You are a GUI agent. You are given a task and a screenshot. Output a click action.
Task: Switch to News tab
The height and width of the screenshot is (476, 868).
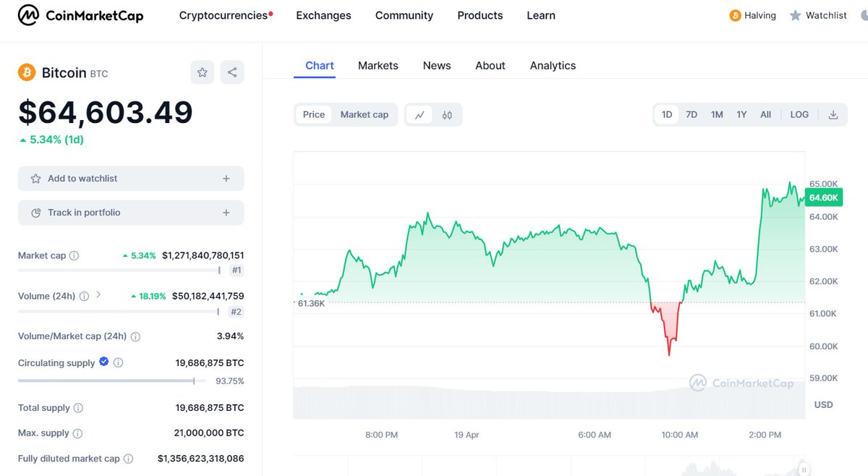click(437, 66)
